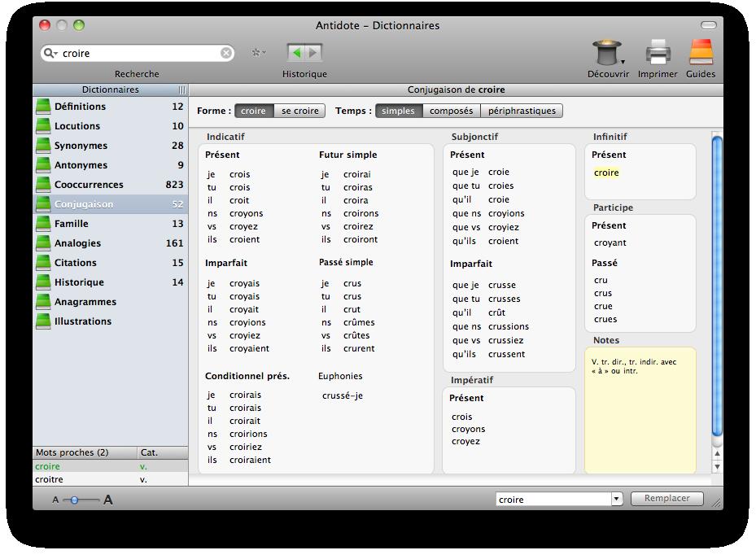Image resolution: width=756 pixels, height=559 pixels.
Task: Click the green book icon beside Synonymes
Action: 43,146
